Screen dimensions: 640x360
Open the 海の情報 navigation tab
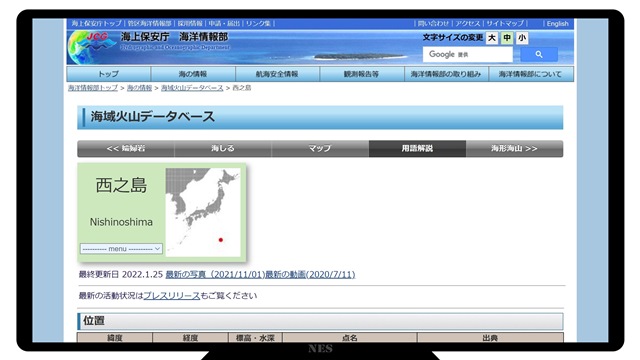(193, 74)
